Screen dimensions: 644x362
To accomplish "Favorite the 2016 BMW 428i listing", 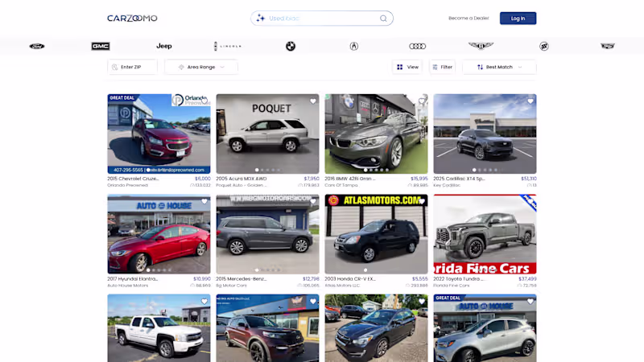I will 422,101.
